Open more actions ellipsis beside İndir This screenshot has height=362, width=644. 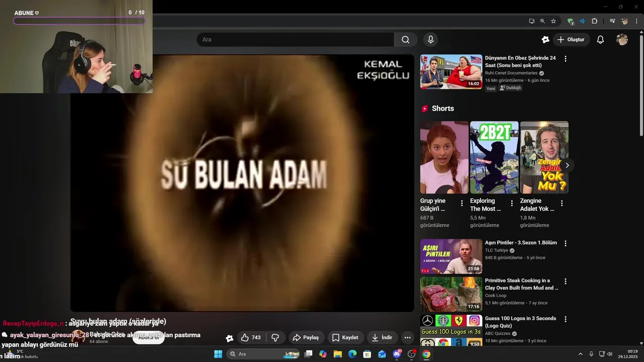[x=408, y=337]
